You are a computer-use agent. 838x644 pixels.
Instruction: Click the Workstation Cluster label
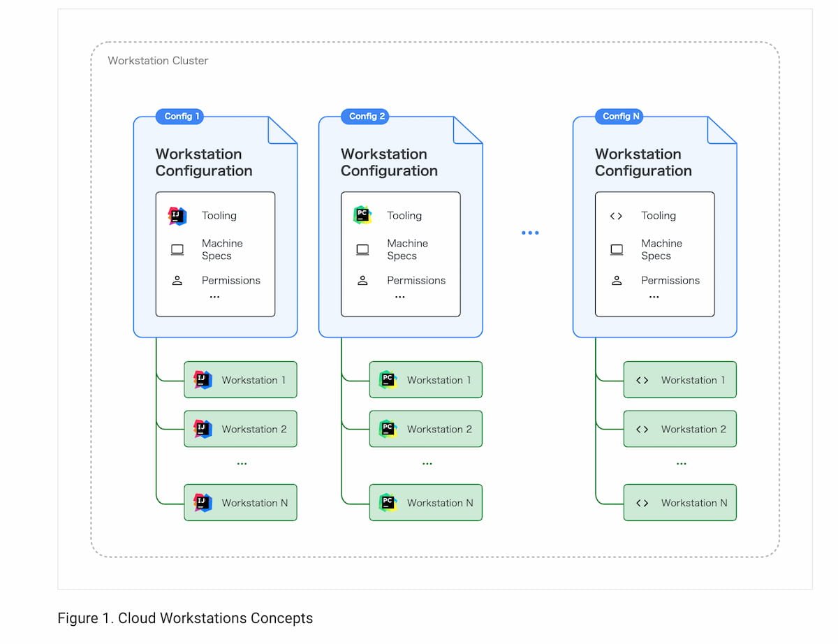click(x=158, y=61)
